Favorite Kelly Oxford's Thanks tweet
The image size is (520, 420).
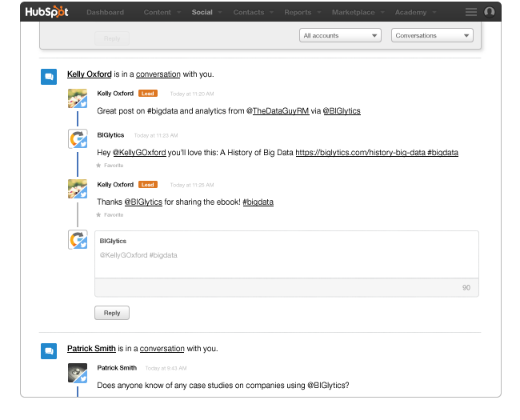[x=110, y=214]
